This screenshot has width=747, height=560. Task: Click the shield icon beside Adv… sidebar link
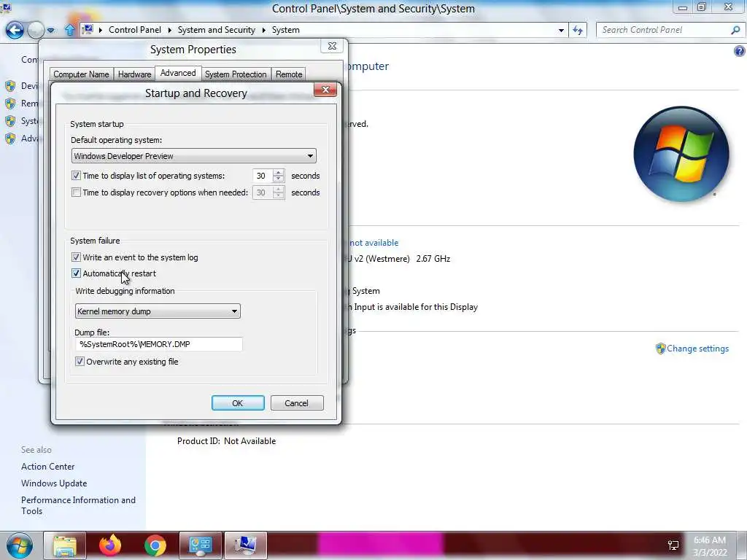pos(10,139)
